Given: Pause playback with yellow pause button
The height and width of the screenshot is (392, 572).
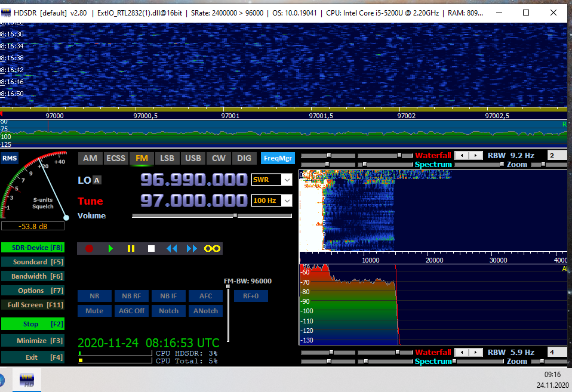Looking at the screenshot, I should [x=131, y=249].
